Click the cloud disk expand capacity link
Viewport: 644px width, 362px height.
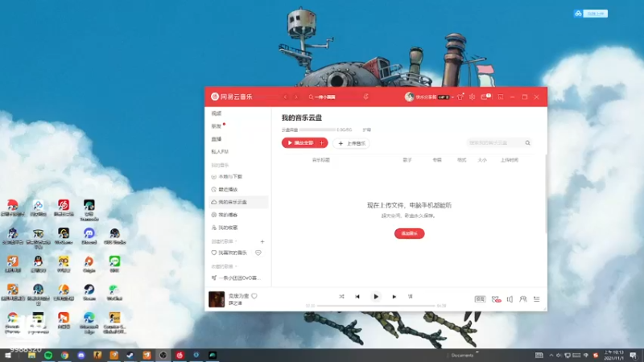[367, 130]
